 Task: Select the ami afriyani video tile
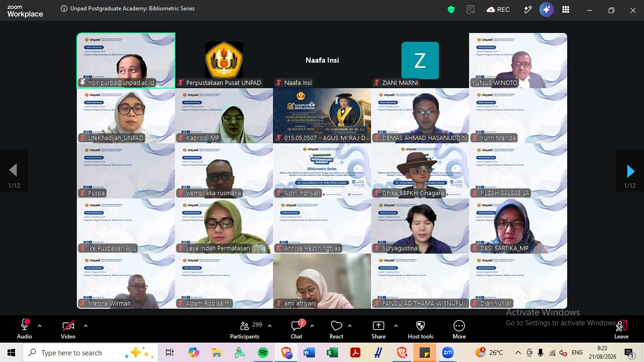tap(322, 281)
